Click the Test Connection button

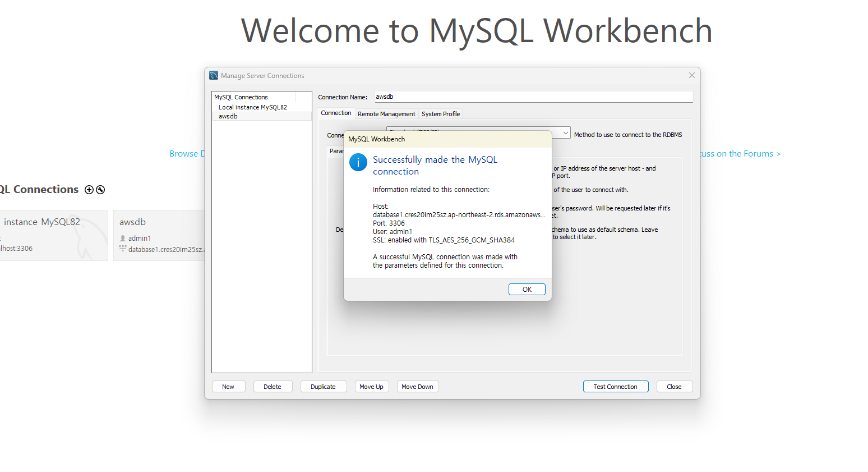click(615, 387)
